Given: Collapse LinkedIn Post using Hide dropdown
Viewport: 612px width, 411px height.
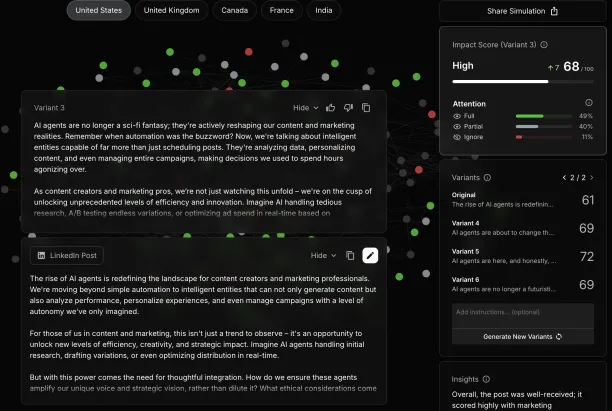Looking at the screenshot, I should pyautogui.click(x=323, y=255).
